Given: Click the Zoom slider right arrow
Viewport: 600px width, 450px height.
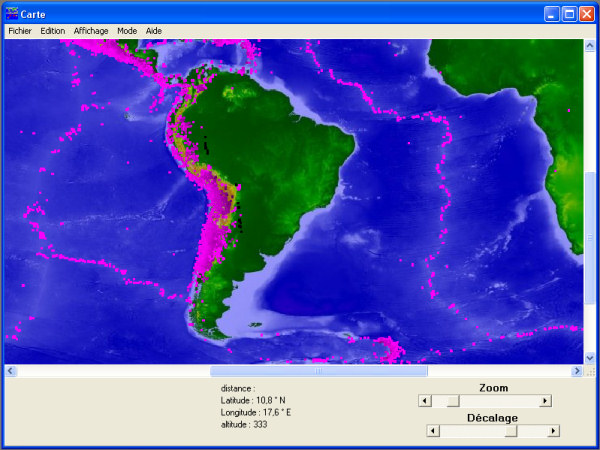Looking at the screenshot, I should 545,401.
